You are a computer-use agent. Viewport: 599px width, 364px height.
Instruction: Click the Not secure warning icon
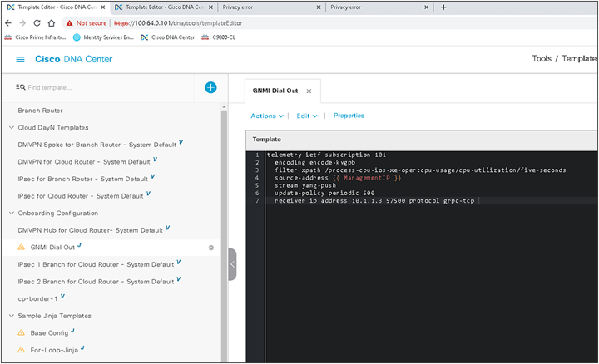point(69,23)
